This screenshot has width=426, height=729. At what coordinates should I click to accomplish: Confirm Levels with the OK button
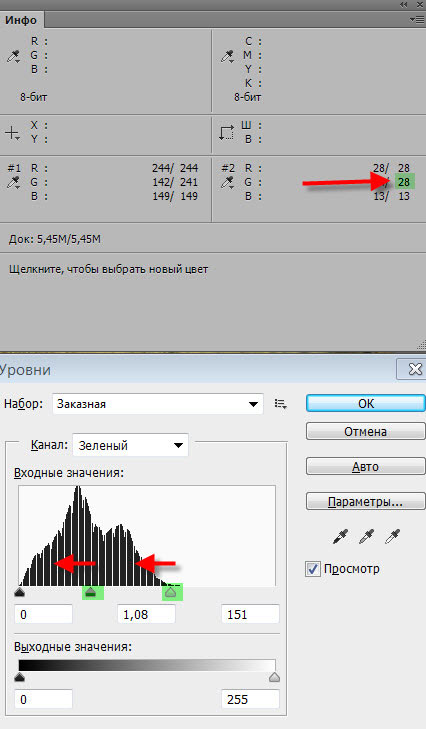click(366, 403)
